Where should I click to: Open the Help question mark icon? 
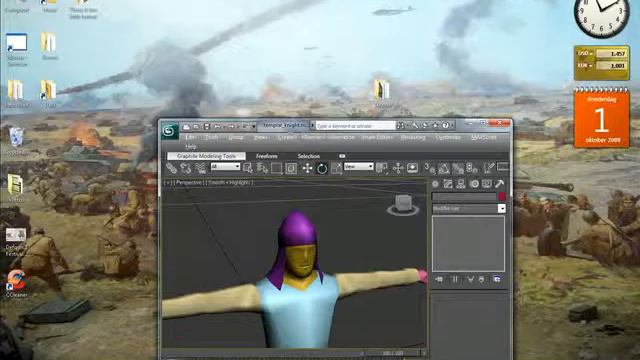[x=446, y=126]
